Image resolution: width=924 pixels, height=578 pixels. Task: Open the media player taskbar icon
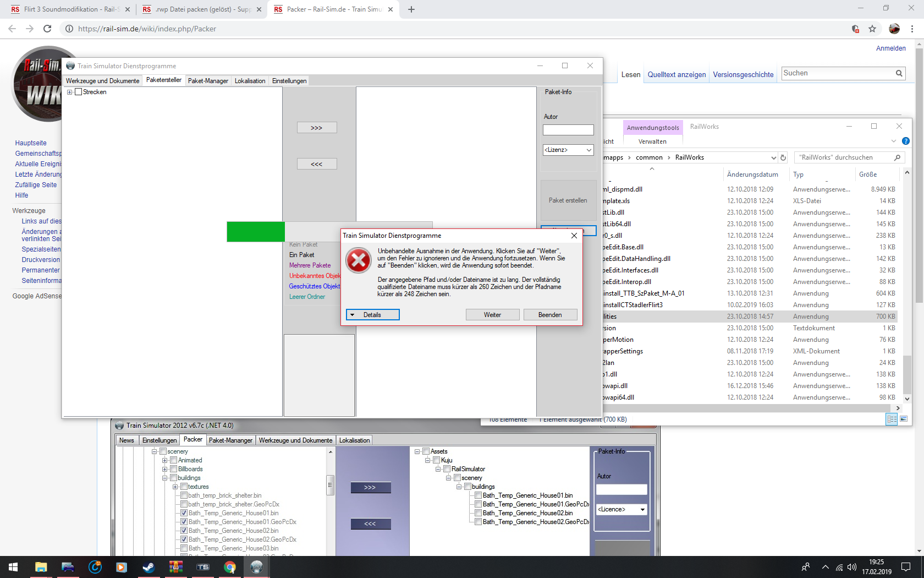click(122, 567)
